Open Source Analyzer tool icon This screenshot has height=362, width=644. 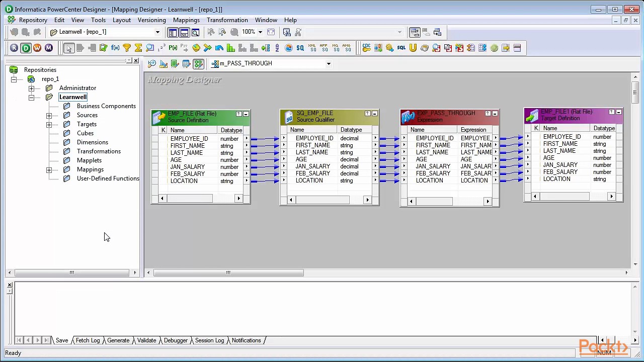click(x=152, y=64)
